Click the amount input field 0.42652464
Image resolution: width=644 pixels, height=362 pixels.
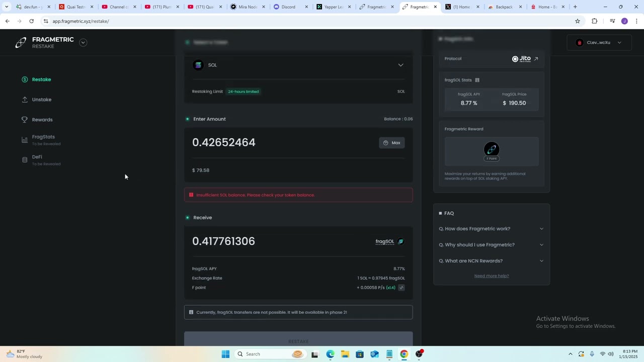click(224, 142)
